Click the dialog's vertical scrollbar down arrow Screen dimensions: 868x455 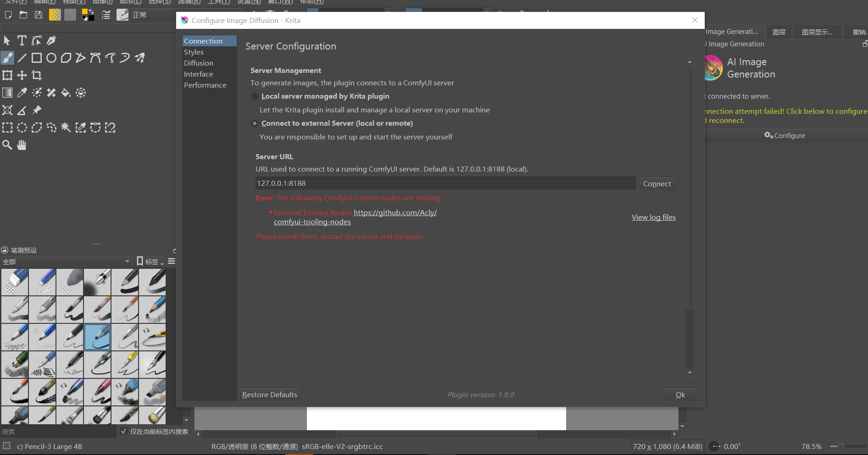click(690, 373)
